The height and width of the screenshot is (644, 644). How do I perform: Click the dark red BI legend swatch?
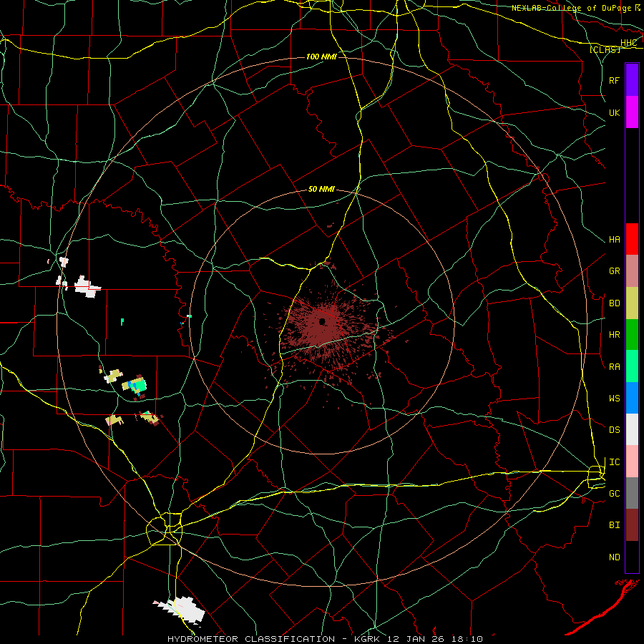pos(632,525)
